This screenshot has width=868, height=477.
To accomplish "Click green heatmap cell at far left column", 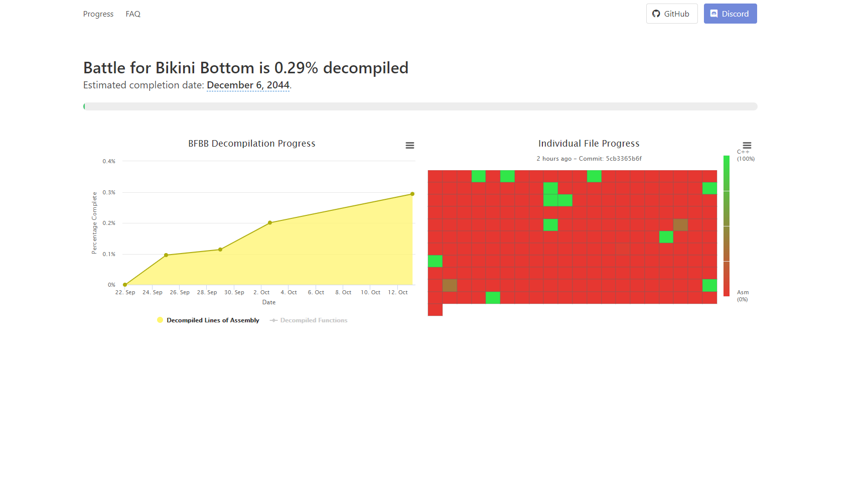I will [x=435, y=261].
